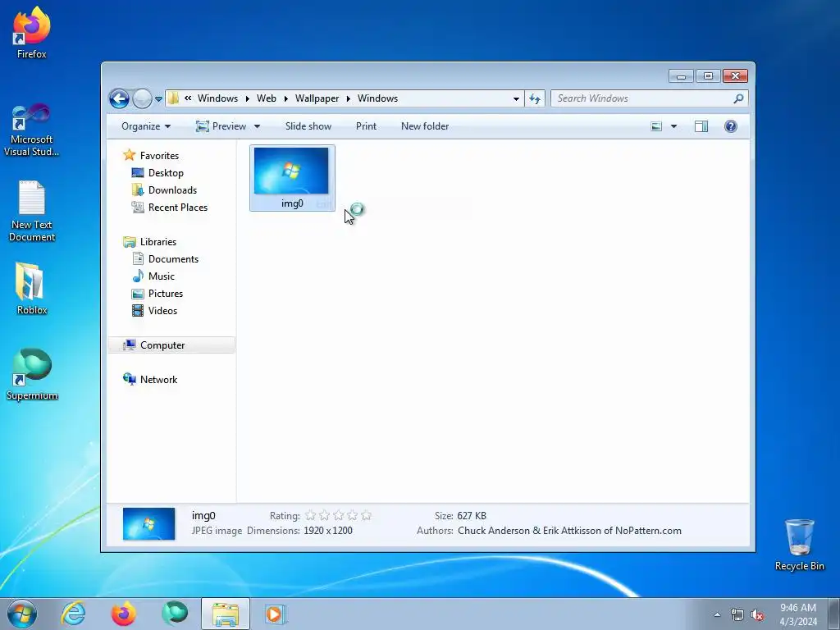Expand subfolders arrow after Web breadcrumb
The image size is (840, 630).
click(285, 98)
